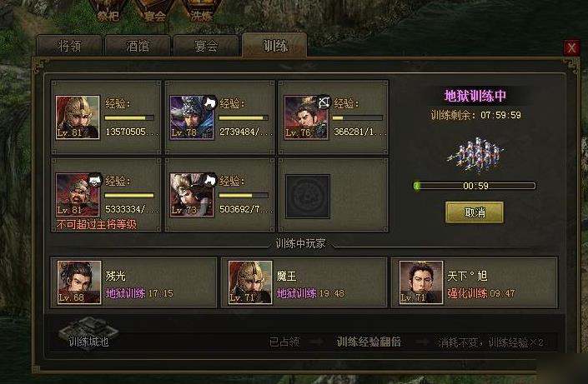Open the 洗炼 top menu icon
The height and width of the screenshot is (384, 588).
tap(202, 11)
